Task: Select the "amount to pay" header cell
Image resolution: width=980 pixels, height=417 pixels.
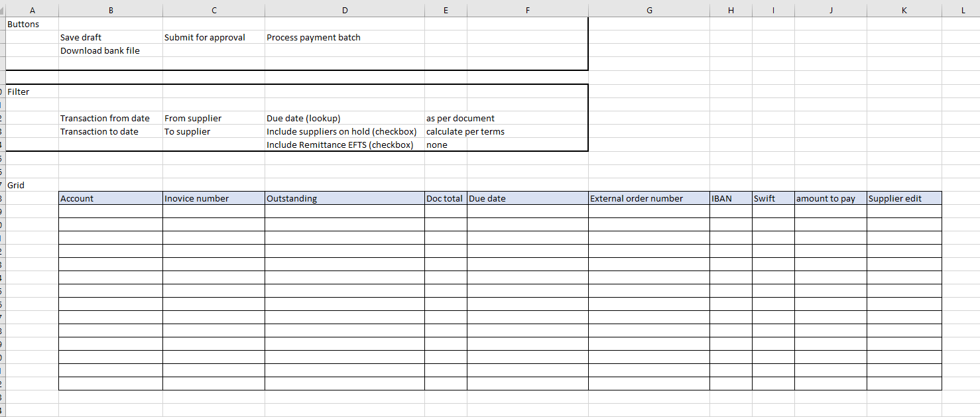Action: [830, 198]
